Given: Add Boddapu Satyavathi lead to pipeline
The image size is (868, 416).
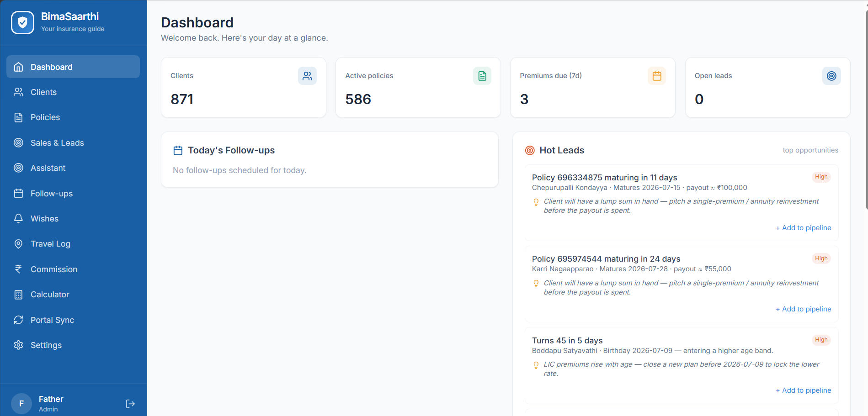Looking at the screenshot, I should [804, 390].
